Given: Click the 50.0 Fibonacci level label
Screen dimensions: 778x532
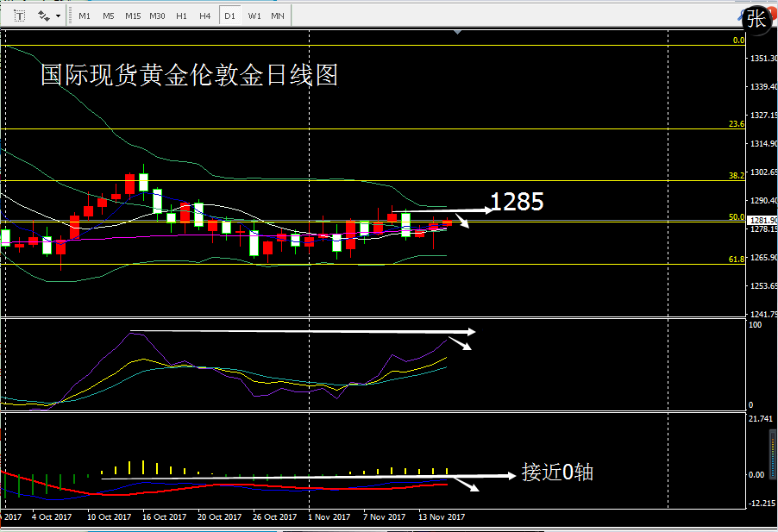Looking at the screenshot, I should pyautogui.click(x=736, y=217).
